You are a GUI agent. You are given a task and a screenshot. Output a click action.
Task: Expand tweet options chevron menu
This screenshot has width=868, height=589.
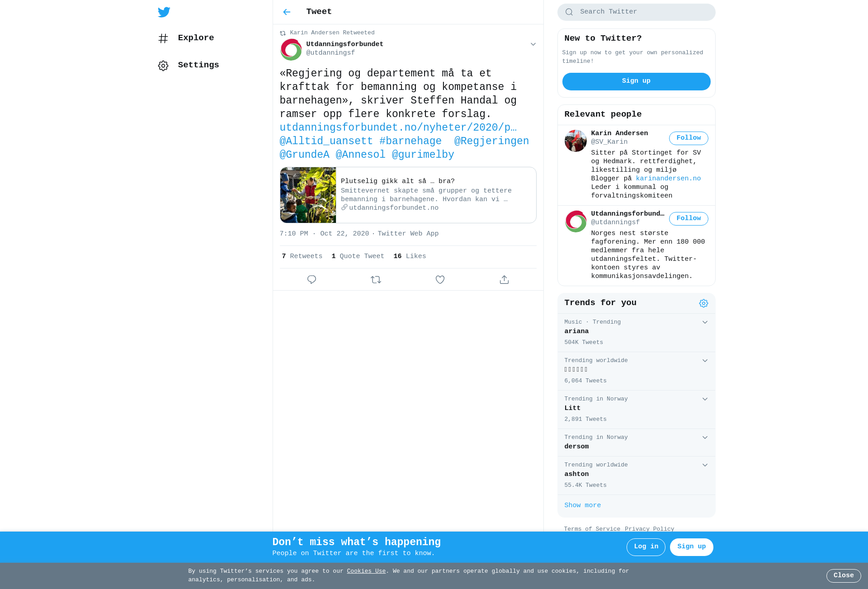[533, 44]
